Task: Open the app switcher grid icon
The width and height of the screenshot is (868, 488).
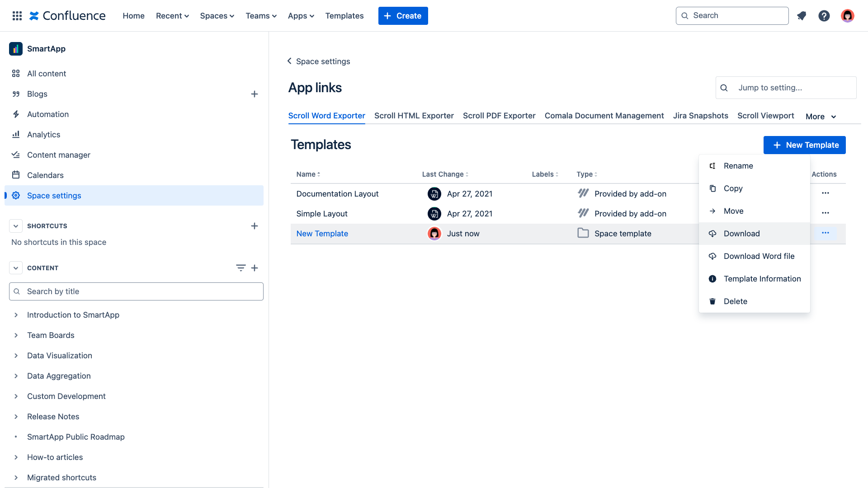Action: (17, 16)
